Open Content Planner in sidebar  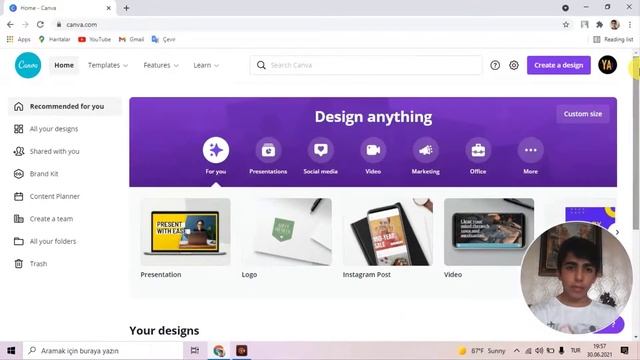coord(65,196)
